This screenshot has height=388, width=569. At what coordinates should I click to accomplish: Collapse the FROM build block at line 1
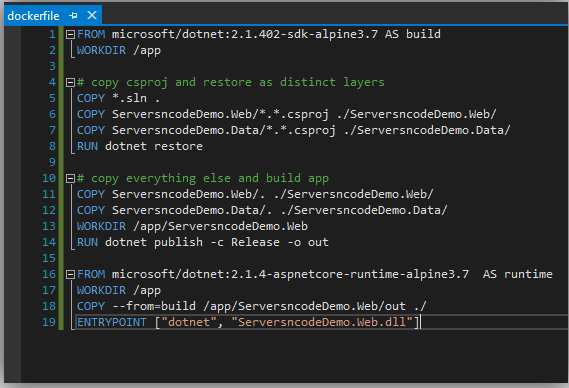click(x=70, y=35)
